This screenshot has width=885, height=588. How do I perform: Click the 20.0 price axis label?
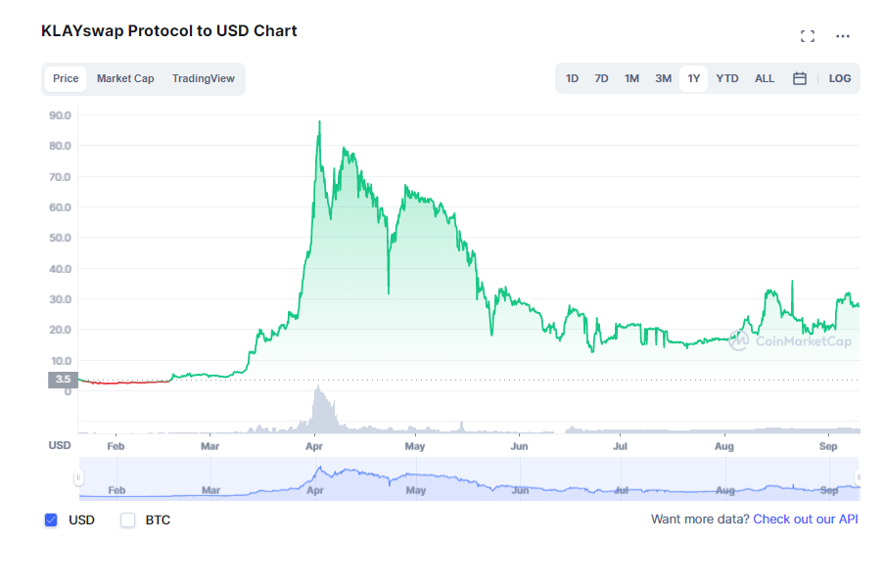pyautogui.click(x=60, y=330)
